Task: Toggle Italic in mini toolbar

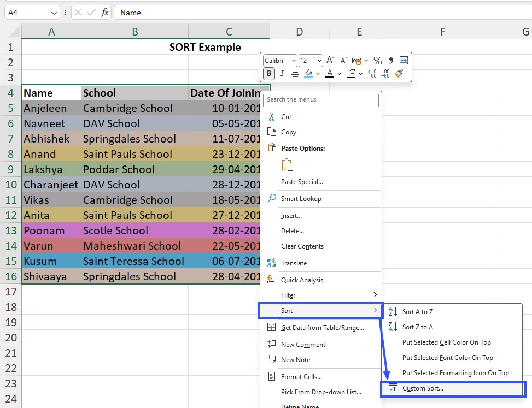Action: (x=282, y=74)
